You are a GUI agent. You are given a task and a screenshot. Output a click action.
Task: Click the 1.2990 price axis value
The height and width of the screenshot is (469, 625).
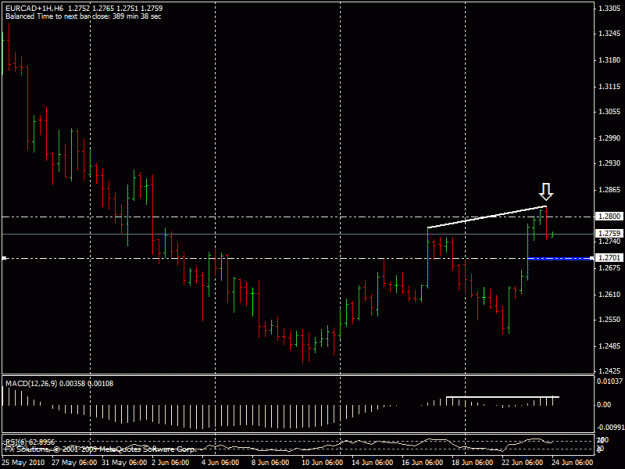pos(609,138)
